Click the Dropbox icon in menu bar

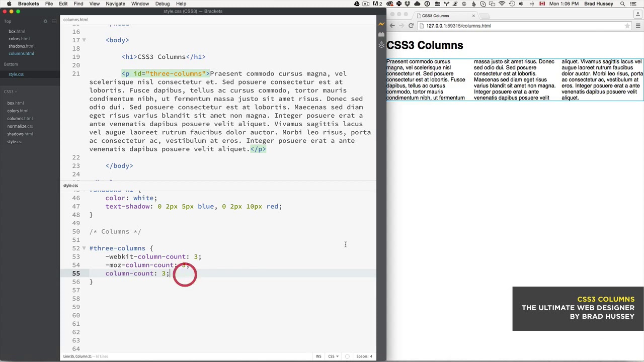(407, 4)
